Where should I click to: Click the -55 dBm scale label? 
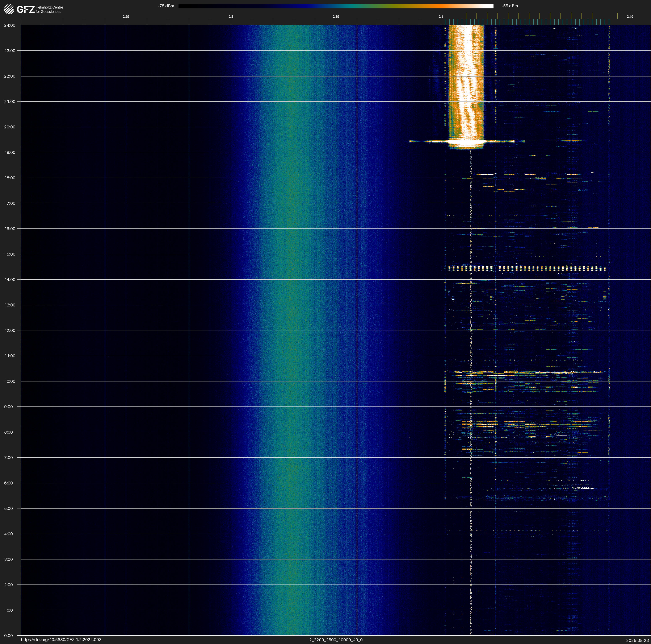click(x=509, y=6)
